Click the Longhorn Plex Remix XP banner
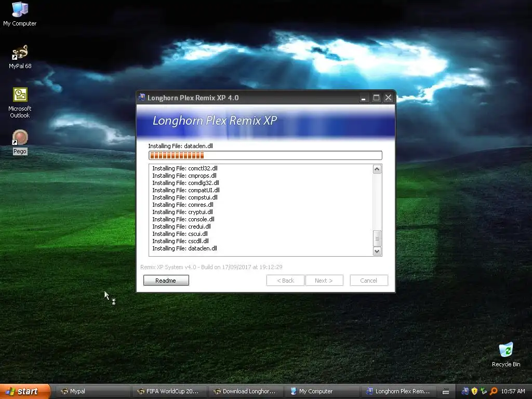 tap(265, 122)
